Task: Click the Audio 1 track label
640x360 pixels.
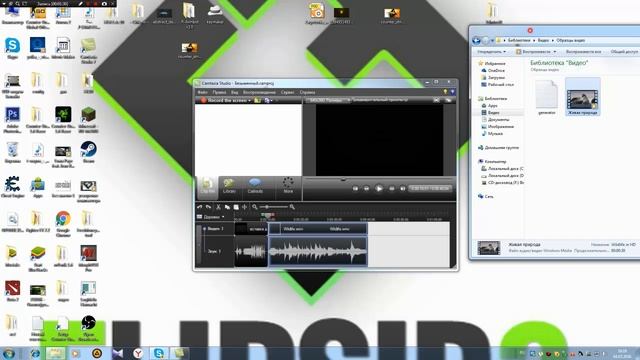Action: [x=215, y=251]
